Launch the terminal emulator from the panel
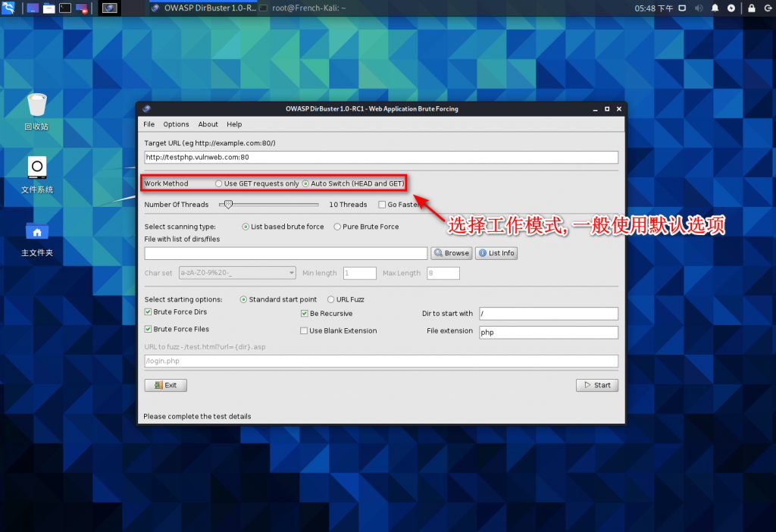Image resolution: width=776 pixels, height=532 pixels. (65, 8)
